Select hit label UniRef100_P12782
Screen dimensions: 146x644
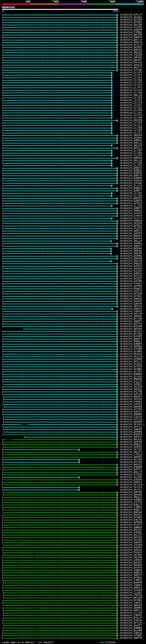pyautogui.click(x=131, y=27)
